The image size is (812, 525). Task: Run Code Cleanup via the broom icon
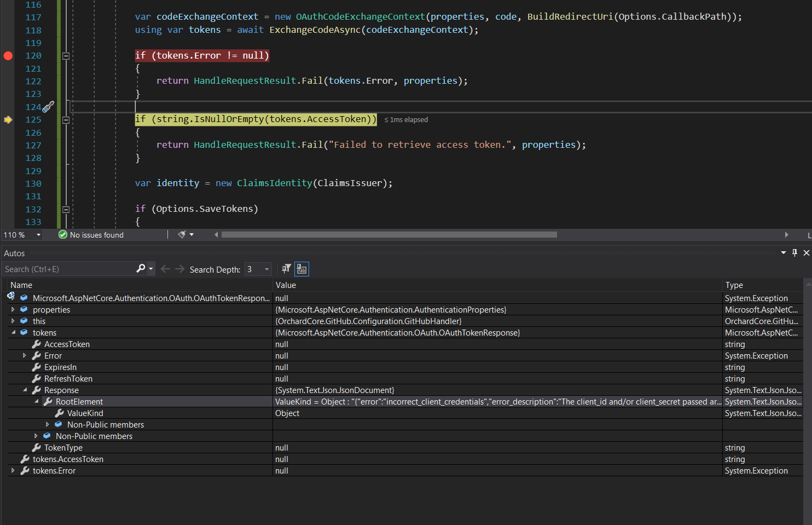(x=182, y=234)
